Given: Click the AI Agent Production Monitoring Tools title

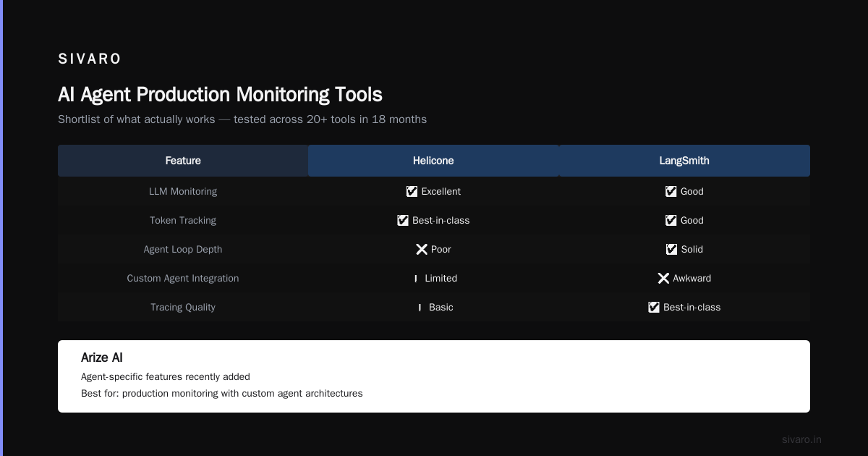Looking at the screenshot, I should [x=220, y=94].
